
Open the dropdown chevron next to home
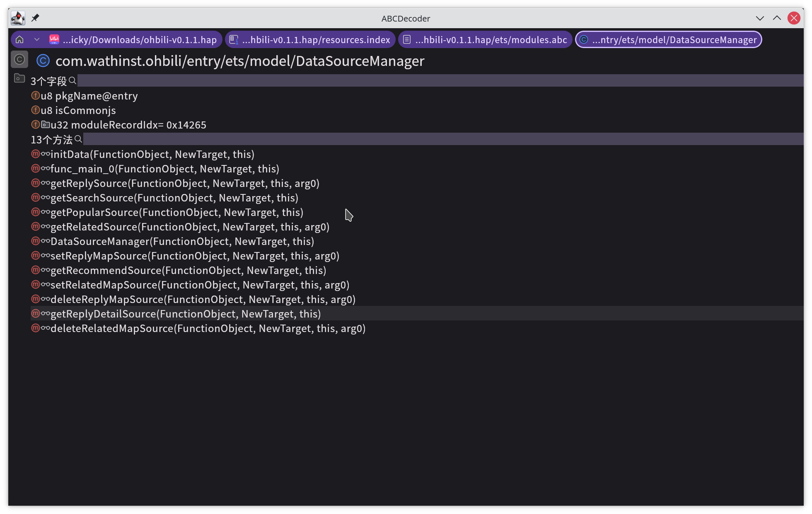[37, 40]
